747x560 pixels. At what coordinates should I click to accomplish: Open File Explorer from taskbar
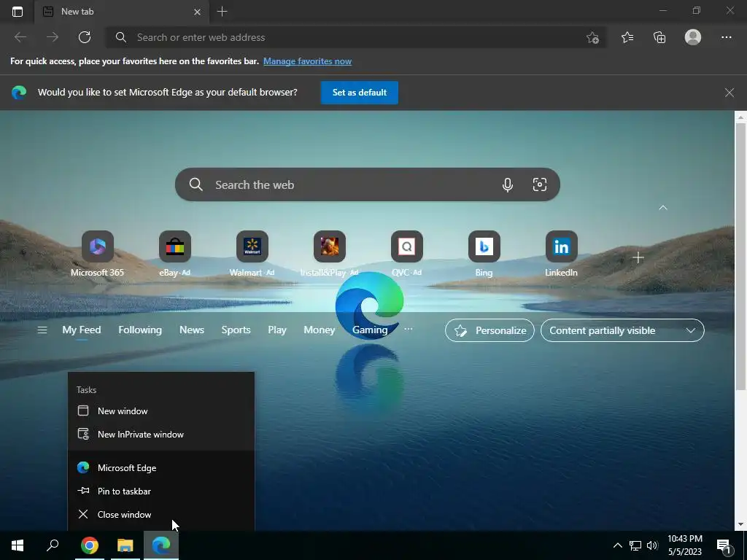pyautogui.click(x=125, y=545)
